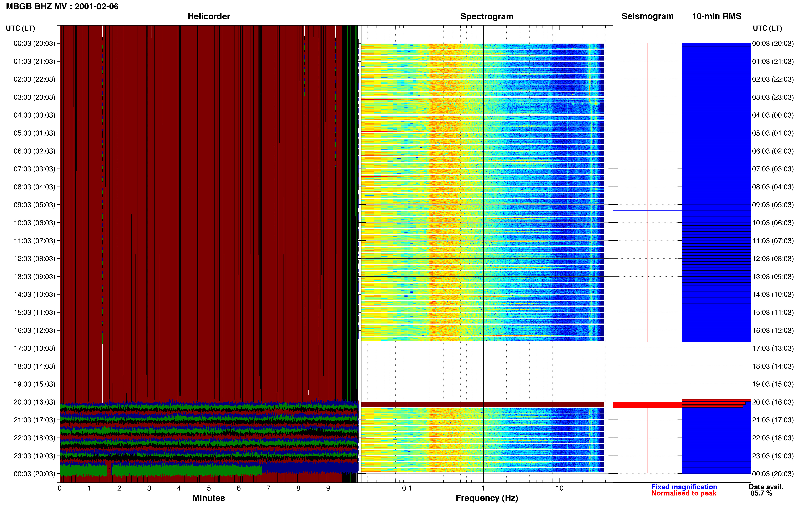Click the left time label '13:03 (09:03)'

(x=34, y=277)
